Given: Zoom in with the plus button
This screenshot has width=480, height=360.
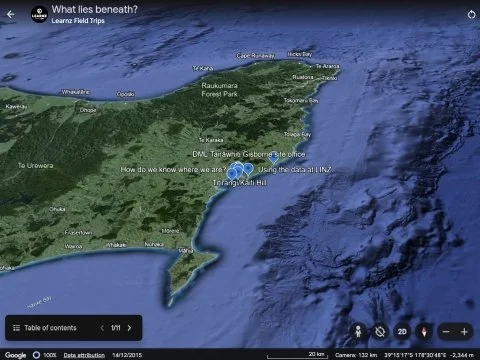Looking at the screenshot, I should click(x=464, y=332).
